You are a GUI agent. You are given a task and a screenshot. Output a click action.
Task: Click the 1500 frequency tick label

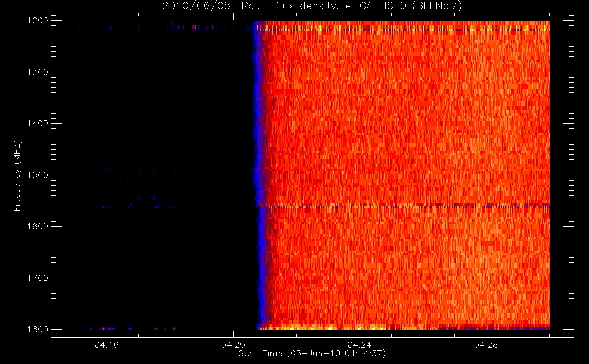(38, 175)
